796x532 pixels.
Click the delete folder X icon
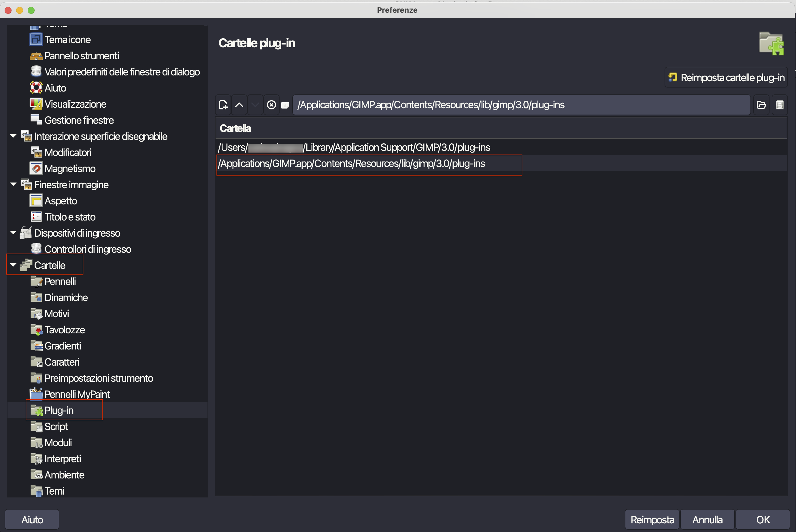pyautogui.click(x=271, y=105)
